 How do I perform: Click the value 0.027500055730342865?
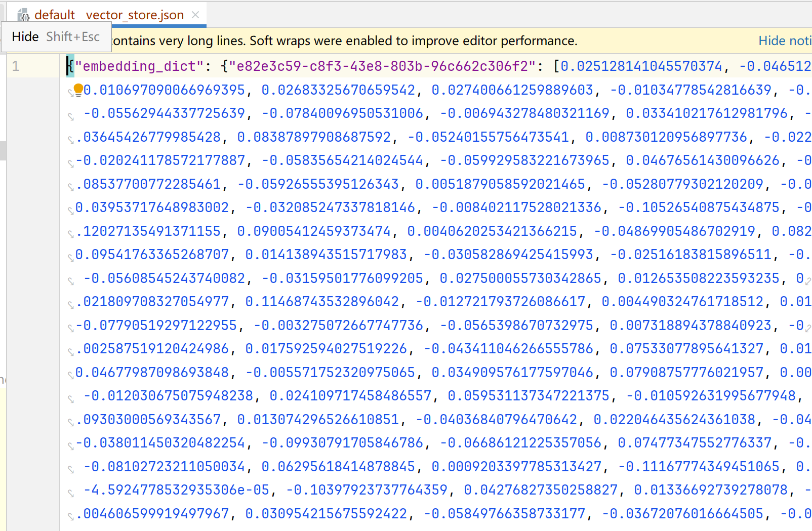521,278
